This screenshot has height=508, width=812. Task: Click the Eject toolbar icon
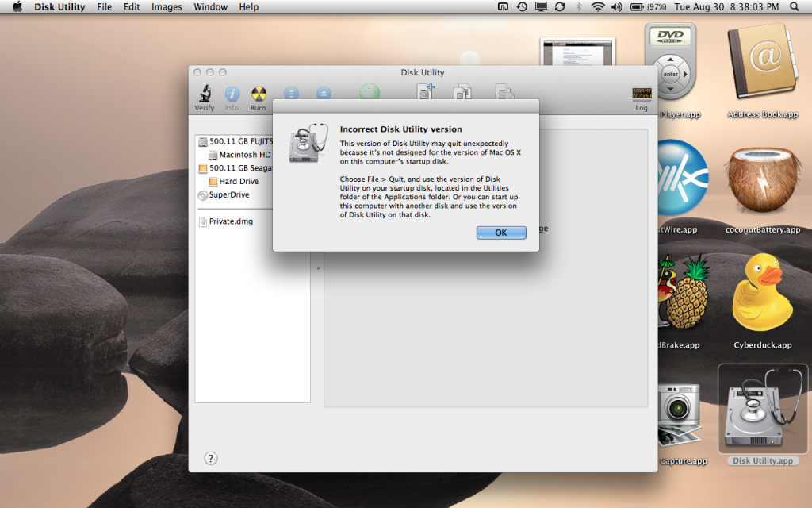(x=324, y=93)
